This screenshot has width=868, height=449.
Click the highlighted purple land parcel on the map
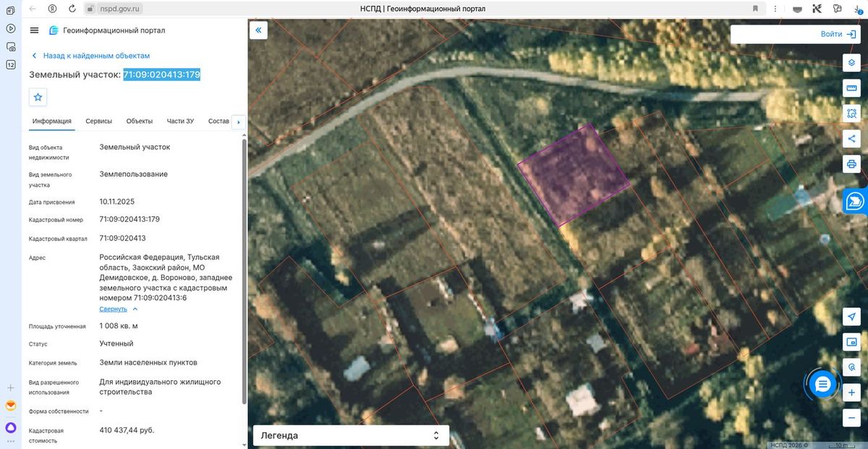573,174
